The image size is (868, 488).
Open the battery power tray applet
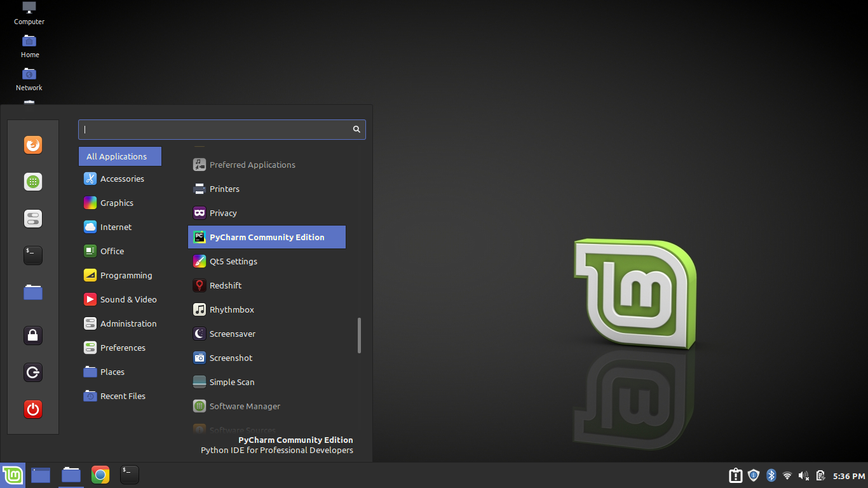point(820,475)
